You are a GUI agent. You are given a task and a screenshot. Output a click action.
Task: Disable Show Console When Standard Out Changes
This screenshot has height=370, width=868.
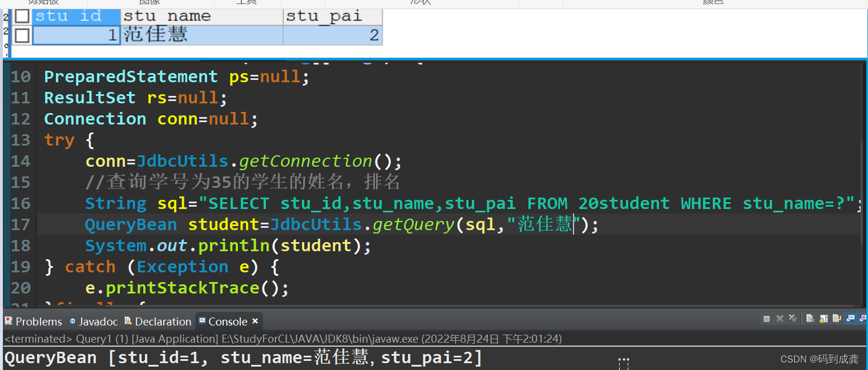[x=850, y=319]
